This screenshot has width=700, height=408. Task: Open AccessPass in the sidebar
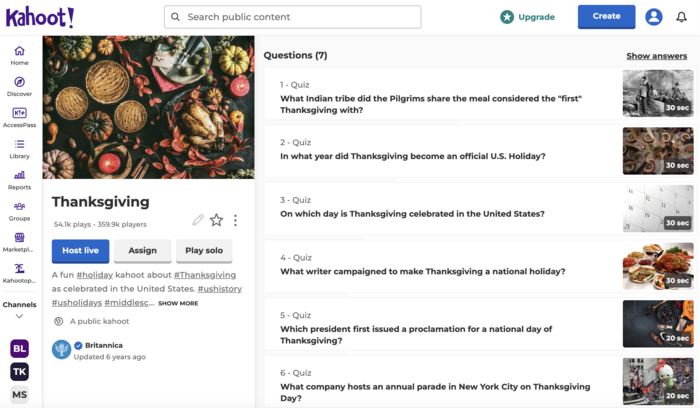pyautogui.click(x=19, y=117)
